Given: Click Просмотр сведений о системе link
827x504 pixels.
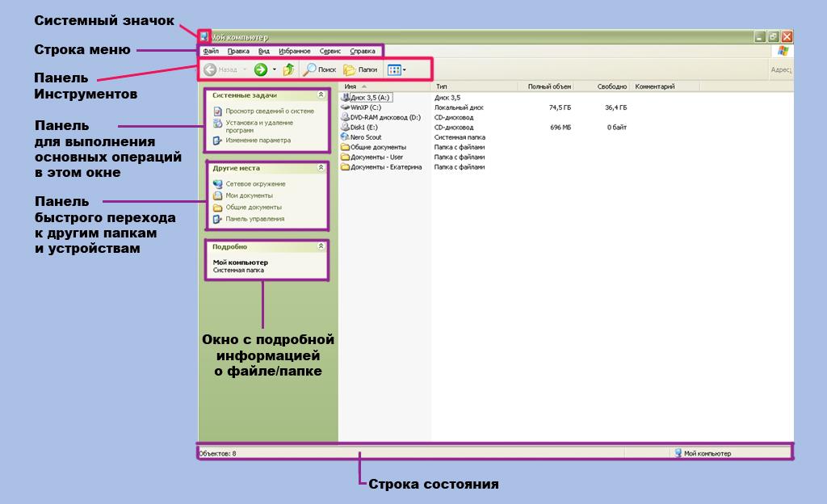Looking at the screenshot, I should 269,111.
